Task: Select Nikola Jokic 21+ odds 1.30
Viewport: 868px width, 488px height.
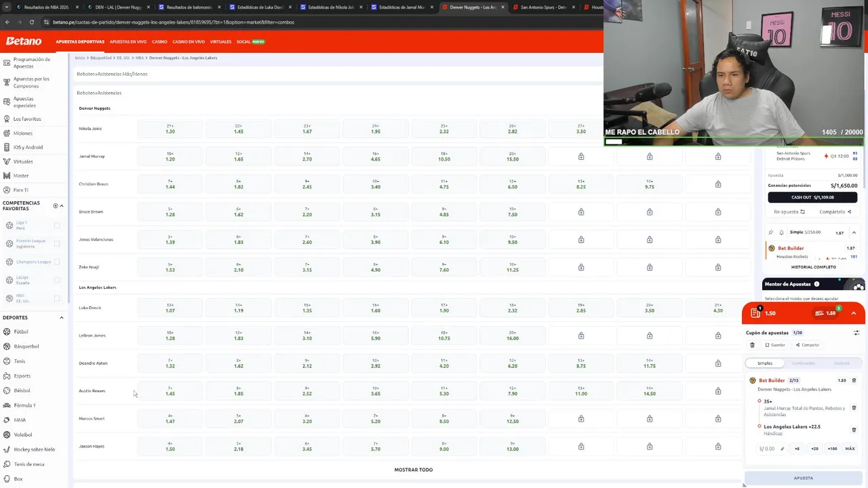Action: 170,129
